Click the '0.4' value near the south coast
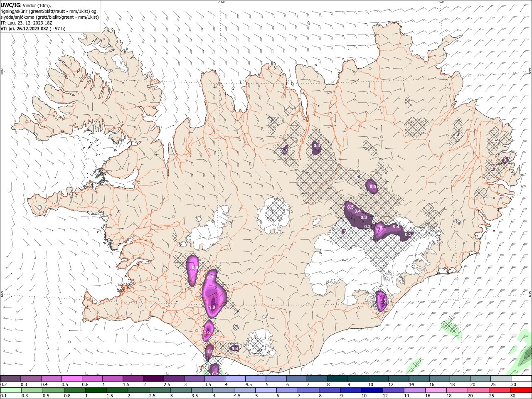 [x=235, y=349]
